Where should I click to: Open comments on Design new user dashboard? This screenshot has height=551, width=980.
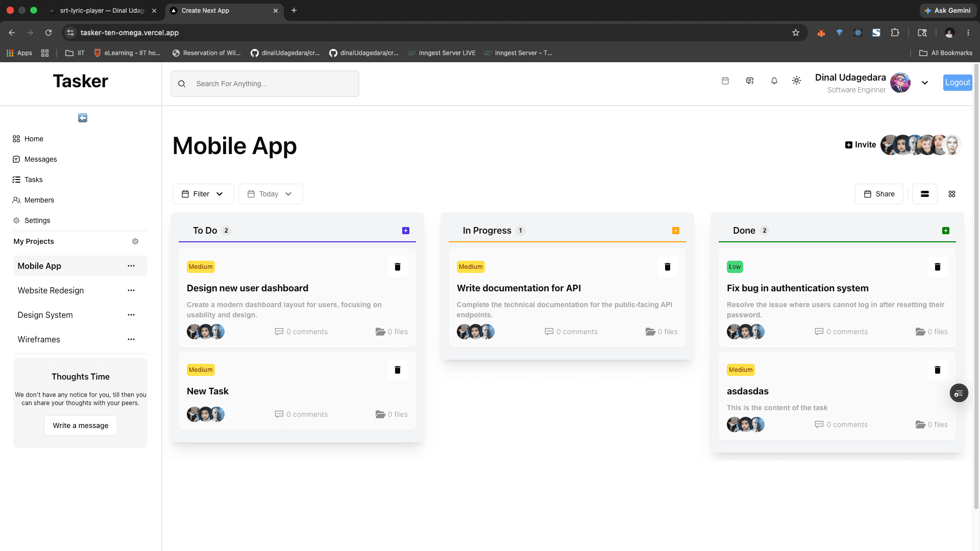coord(301,332)
